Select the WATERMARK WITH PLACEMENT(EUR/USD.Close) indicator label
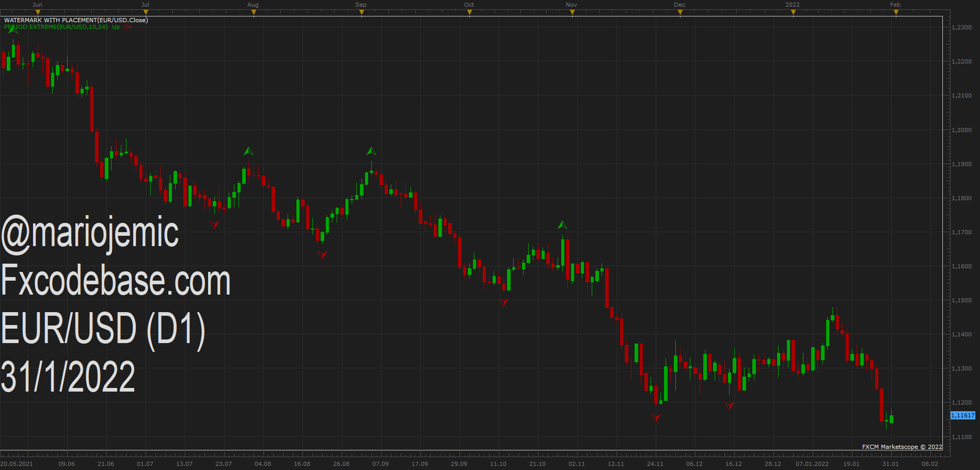 point(76,20)
